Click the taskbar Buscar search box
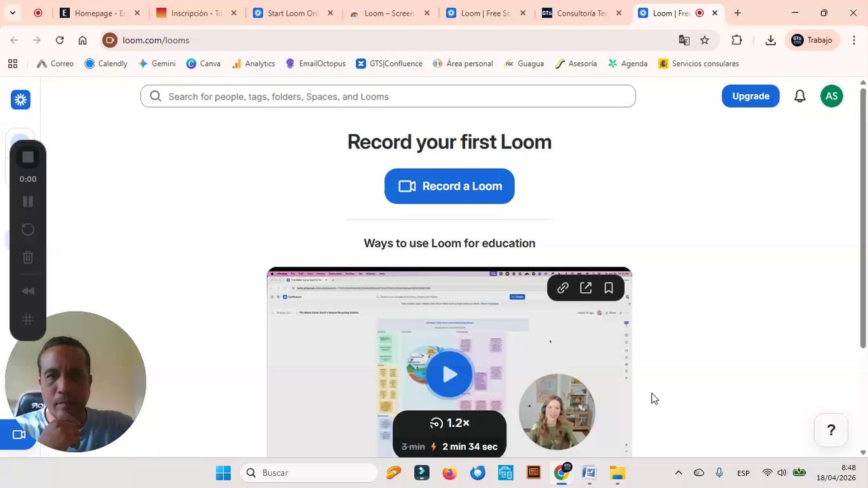The image size is (868, 488). pyautogui.click(x=309, y=472)
